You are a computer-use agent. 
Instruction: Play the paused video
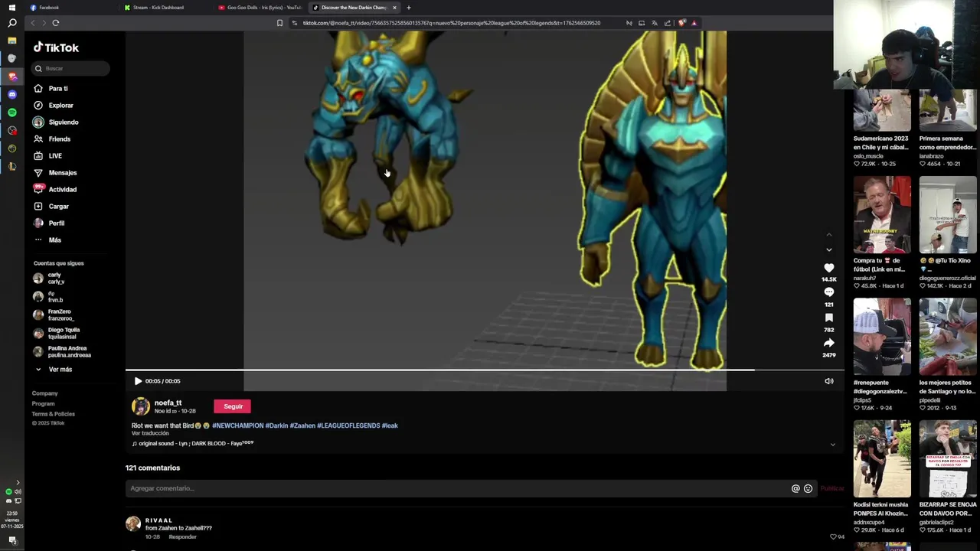pyautogui.click(x=138, y=381)
